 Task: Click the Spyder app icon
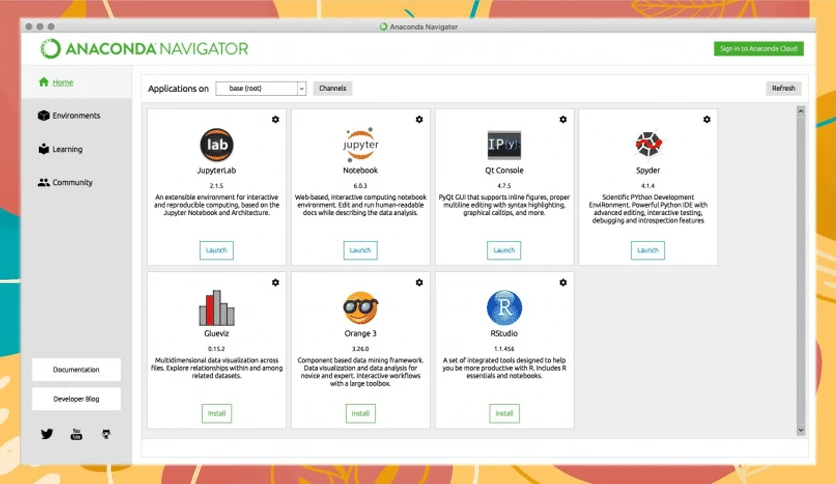click(648, 144)
